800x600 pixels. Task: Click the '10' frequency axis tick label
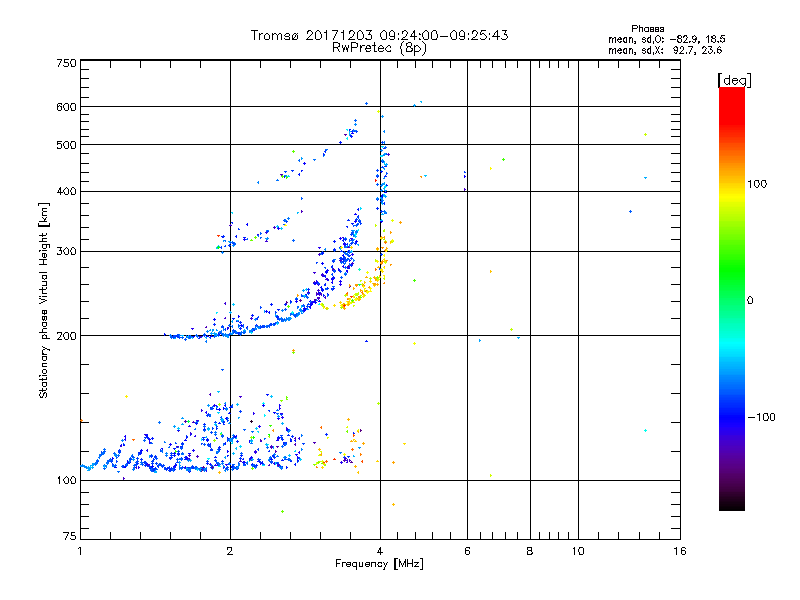point(578,551)
